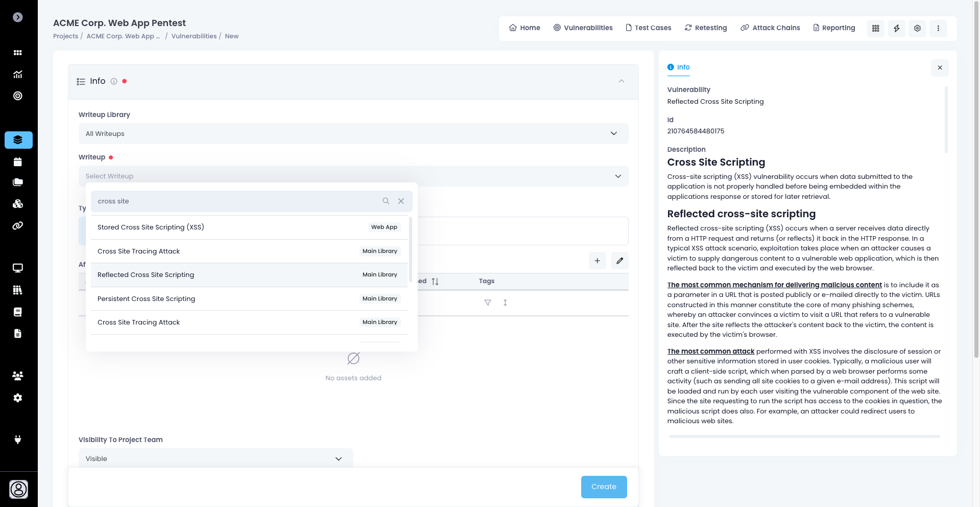
Task: Click the plus icon to add asset
Action: point(597,261)
